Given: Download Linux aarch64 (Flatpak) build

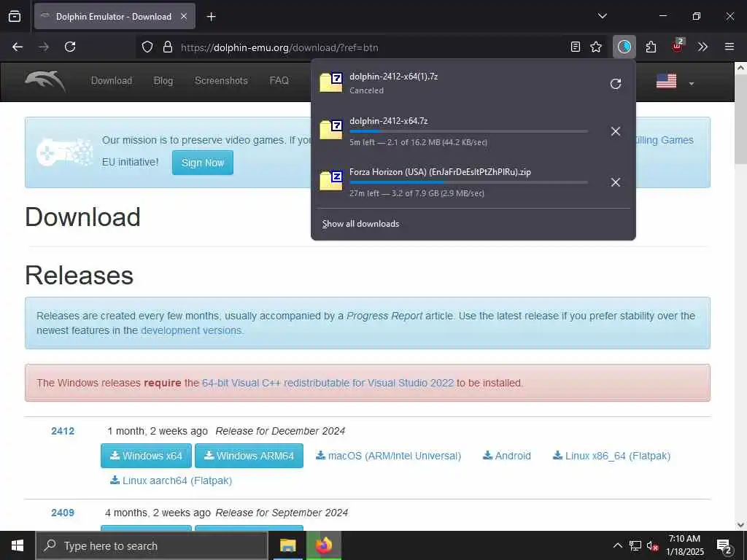Looking at the screenshot, I should (171, 481).
